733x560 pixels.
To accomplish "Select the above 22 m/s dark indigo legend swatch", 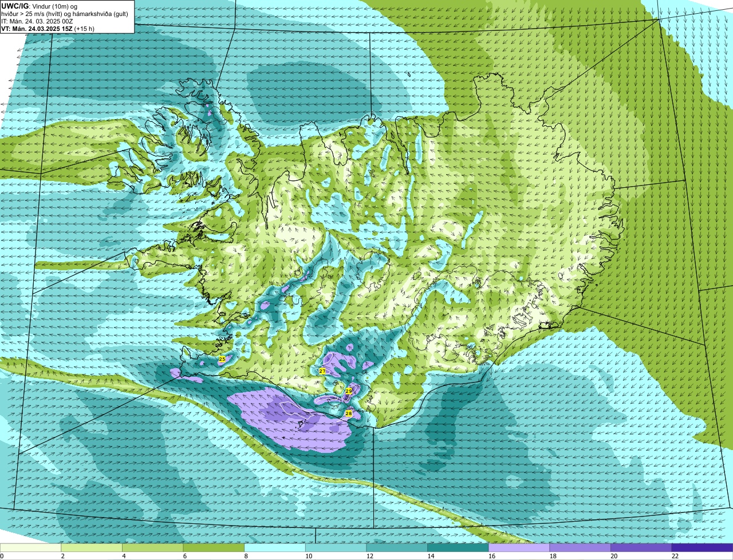I will [703, 547].
